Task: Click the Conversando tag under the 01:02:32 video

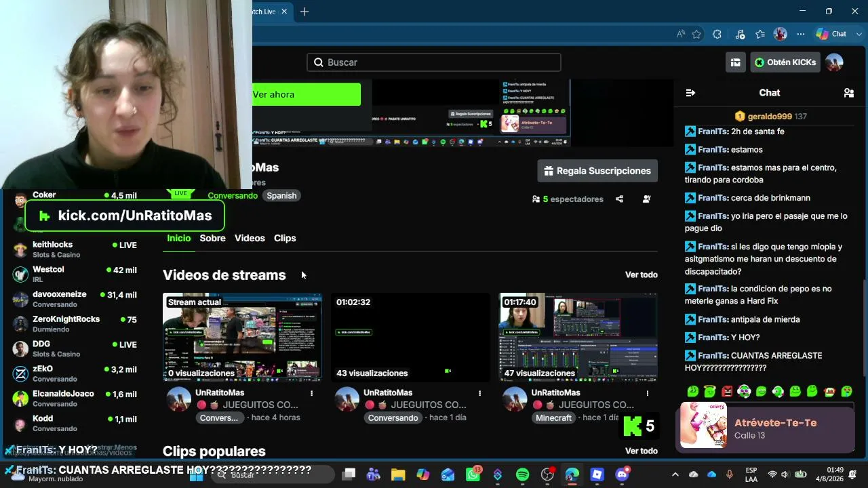Action: (393, 418)
